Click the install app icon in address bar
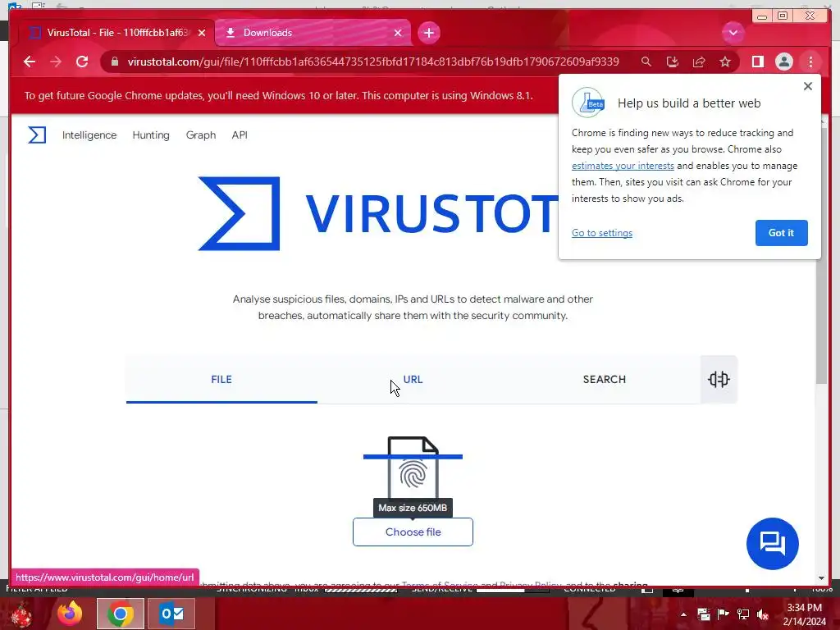Screen dimensions: 840x630 click(x=673, y=62)
